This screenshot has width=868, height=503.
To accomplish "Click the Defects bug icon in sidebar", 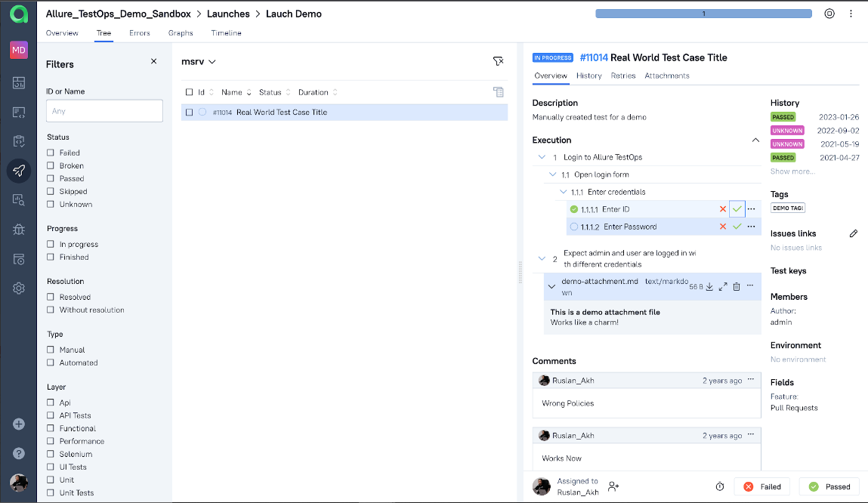I will (19, 230).
